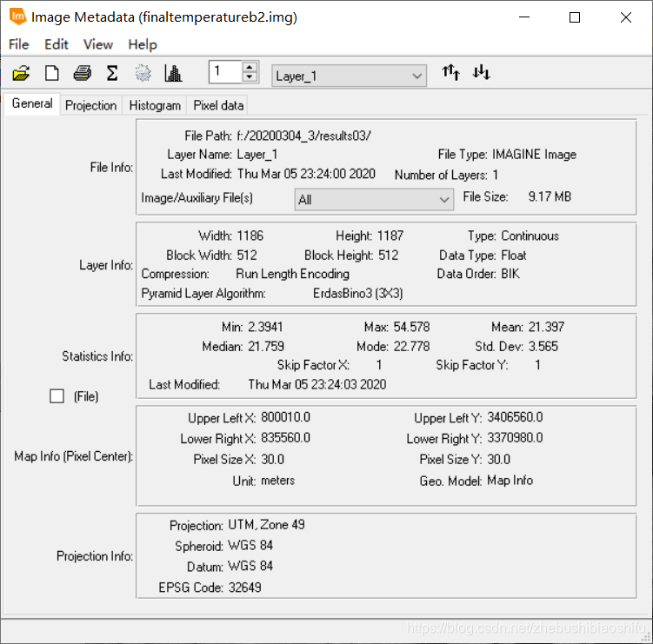Click the Geo. Model value Map Info
Screen dimensions: 653x644
510,481
